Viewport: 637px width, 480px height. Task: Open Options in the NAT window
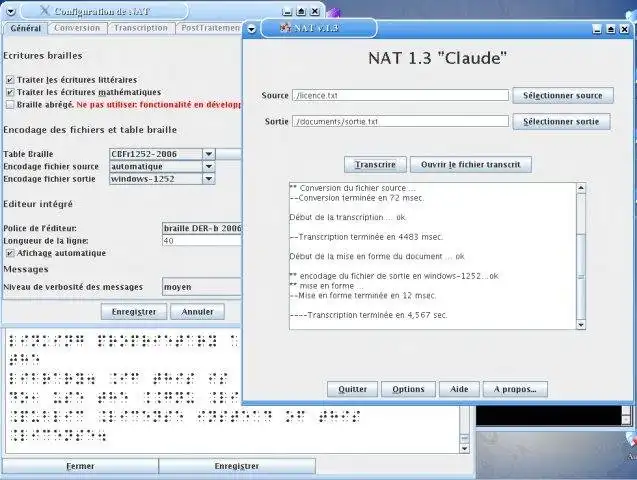coord(408,389)
